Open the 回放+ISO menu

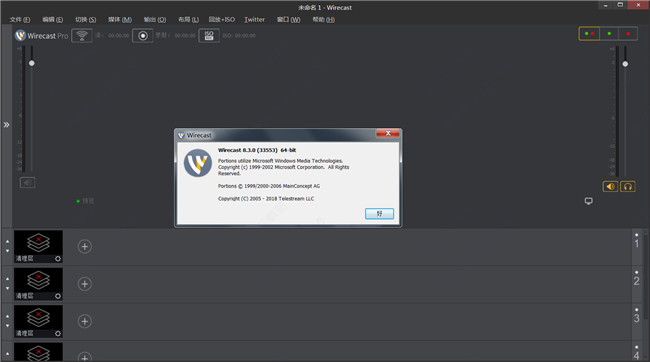click(x=222, y=19)
